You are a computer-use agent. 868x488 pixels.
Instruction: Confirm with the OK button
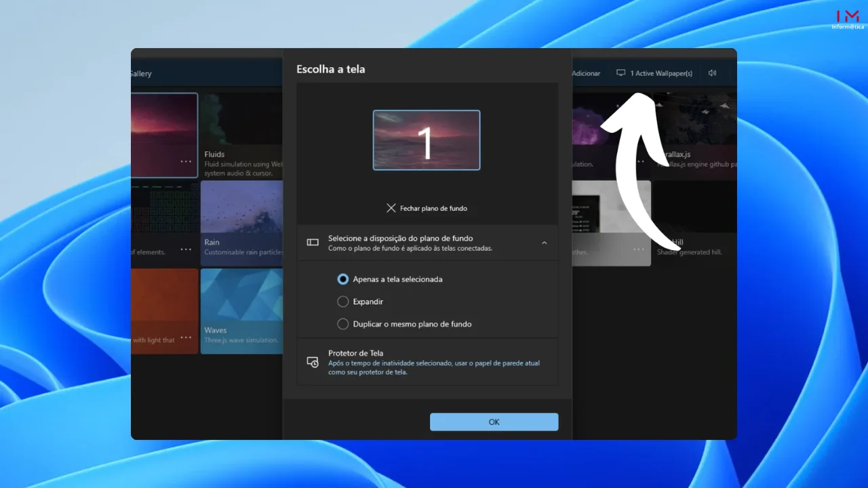tap(494, 422)
